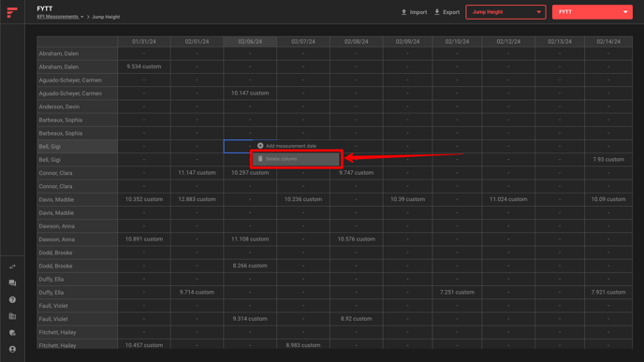Click the Jump Height breadcrumb text
Image resolution: width=644 pixels, height=362 pixels.
pos(106,17)
